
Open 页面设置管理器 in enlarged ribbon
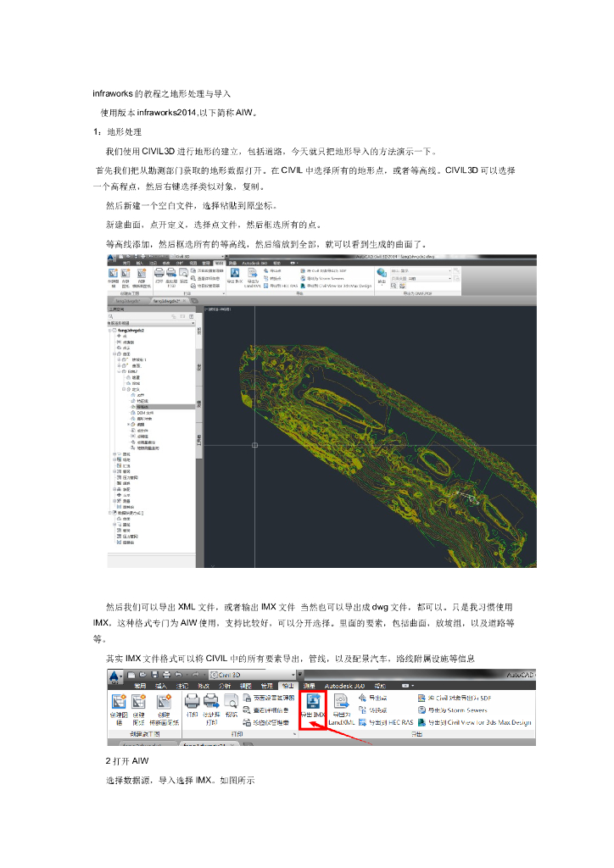269,698
